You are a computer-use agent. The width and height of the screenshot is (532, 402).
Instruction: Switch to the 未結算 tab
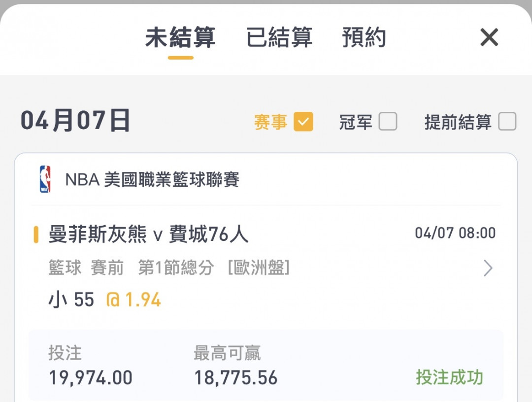coord(180,37)
